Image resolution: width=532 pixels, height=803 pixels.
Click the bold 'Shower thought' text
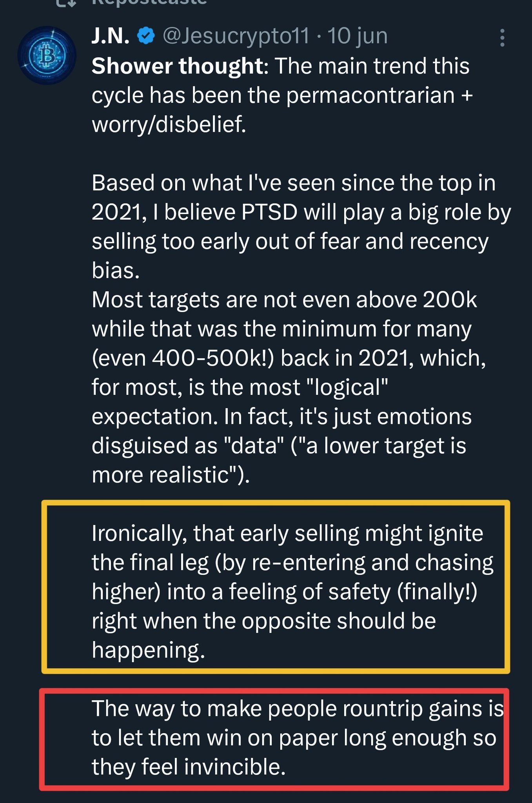pyautogui.click(x=178, y=66)
